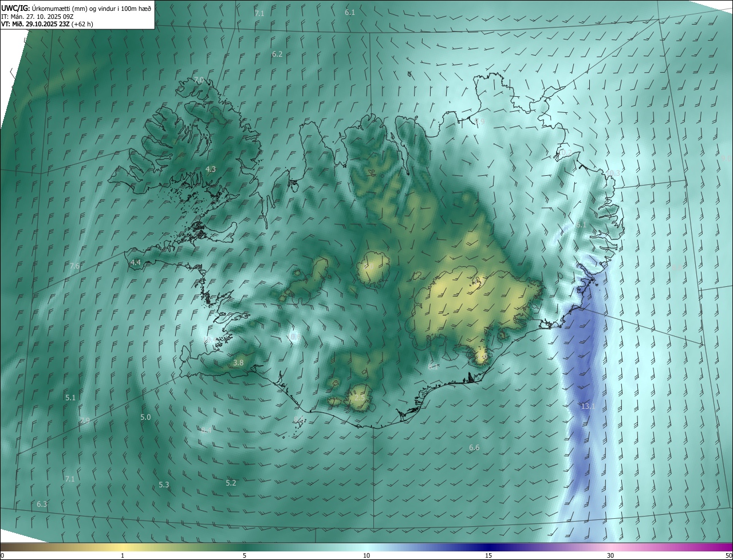Click the 2.5 value on the glacier
Screen dimensions: 733x560
point(359,397)
